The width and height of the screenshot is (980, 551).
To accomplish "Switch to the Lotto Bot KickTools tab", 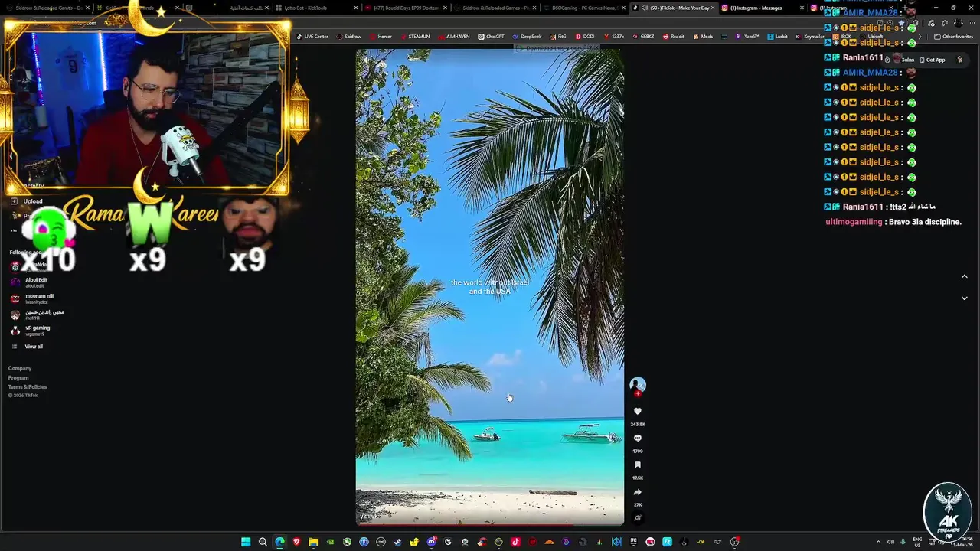I will point(315,8).
